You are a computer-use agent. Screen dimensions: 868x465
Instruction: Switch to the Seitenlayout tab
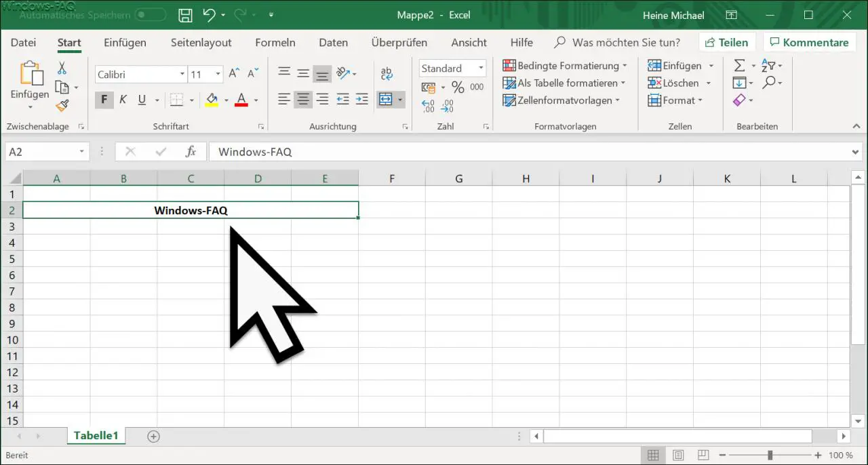[201, 42]
